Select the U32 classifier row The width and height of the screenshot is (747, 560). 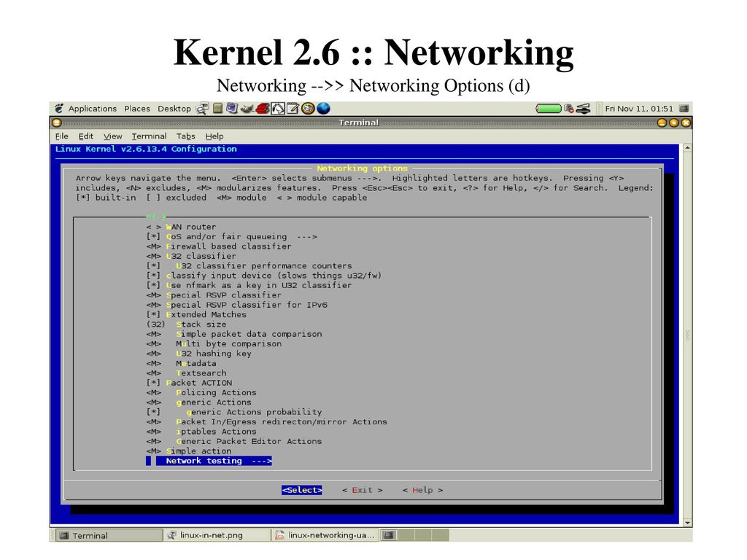point(192,256)
